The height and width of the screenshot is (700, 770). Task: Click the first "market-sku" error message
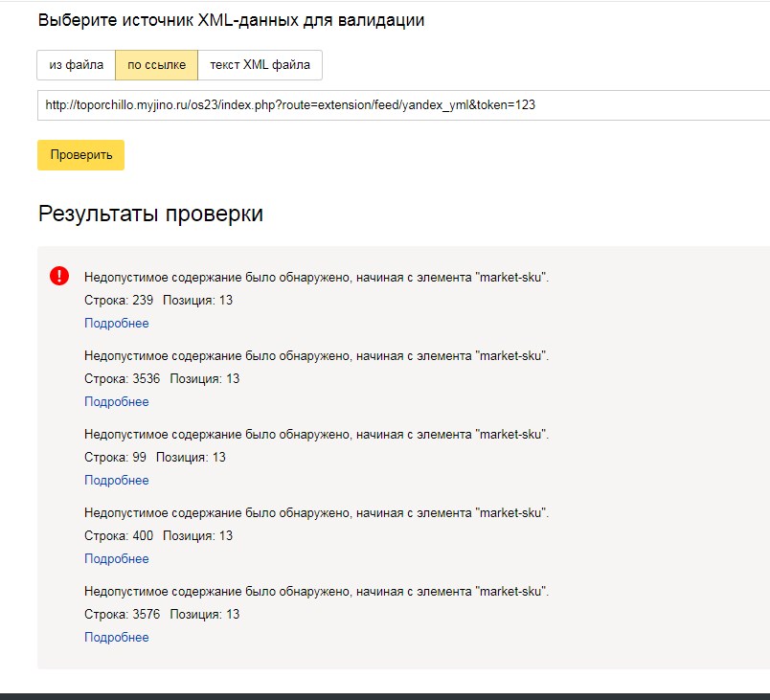click(x=316, y=278)
